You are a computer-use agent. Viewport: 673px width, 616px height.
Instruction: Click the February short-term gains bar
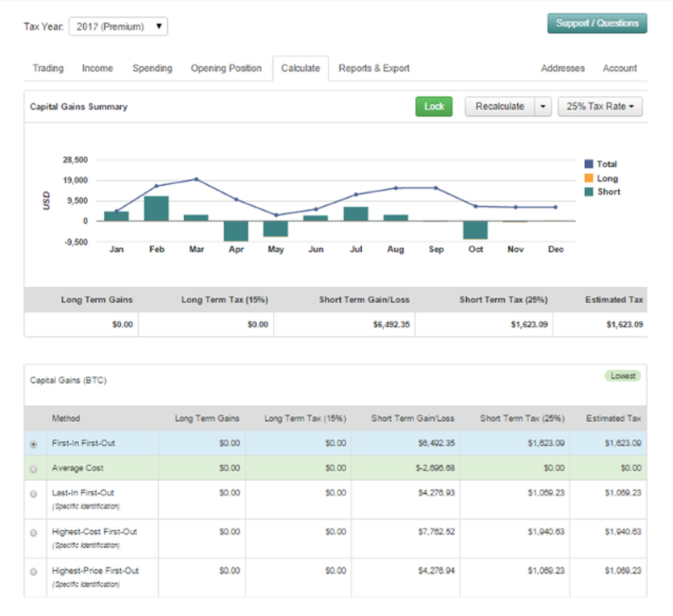tap(156, 209)
